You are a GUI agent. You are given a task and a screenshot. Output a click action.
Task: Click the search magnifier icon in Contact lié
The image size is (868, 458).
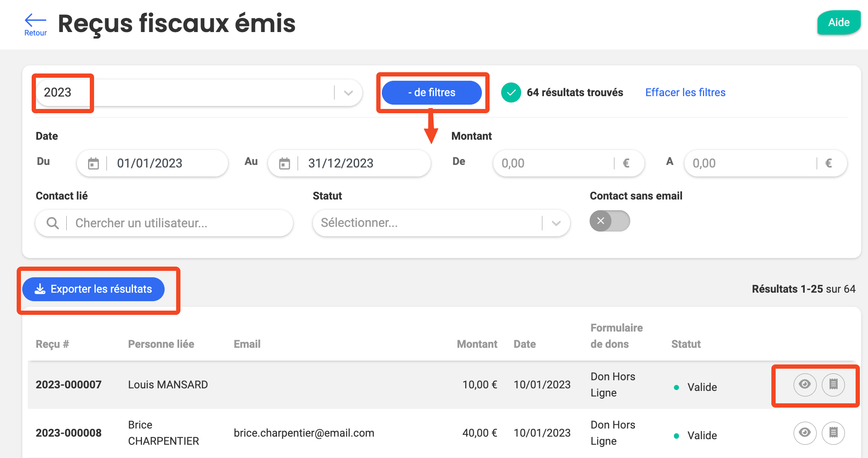(53, 223)
